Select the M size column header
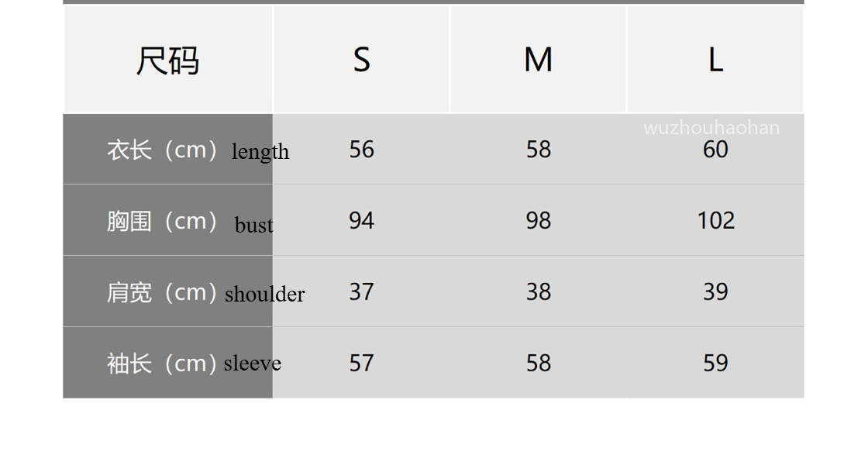 click(539, 59)
